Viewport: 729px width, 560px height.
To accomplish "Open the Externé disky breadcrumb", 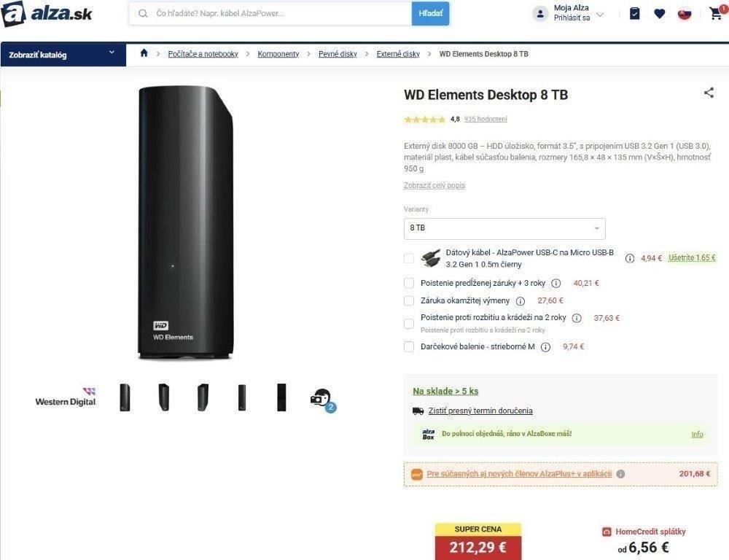I will 398,54.
